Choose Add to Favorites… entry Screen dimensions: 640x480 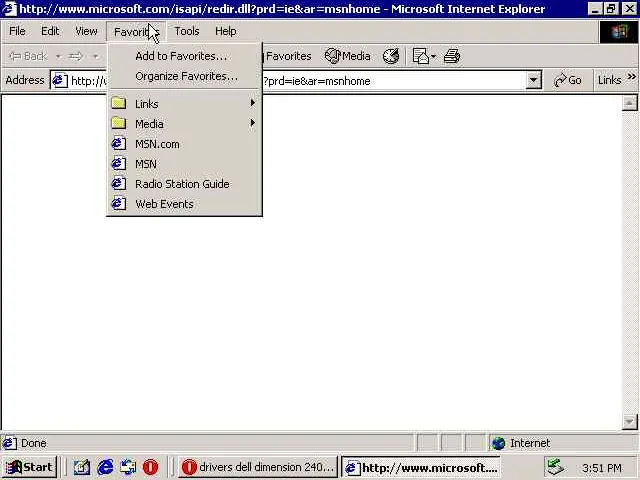click(x=184, y=56)
